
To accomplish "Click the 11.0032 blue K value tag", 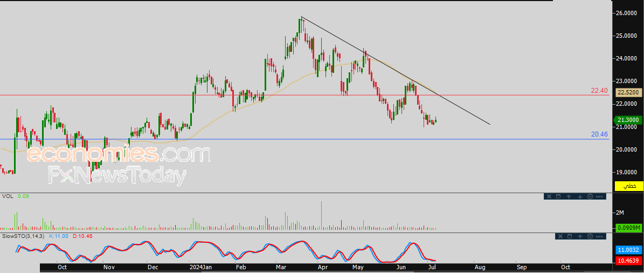I will [x=629, y=250].
